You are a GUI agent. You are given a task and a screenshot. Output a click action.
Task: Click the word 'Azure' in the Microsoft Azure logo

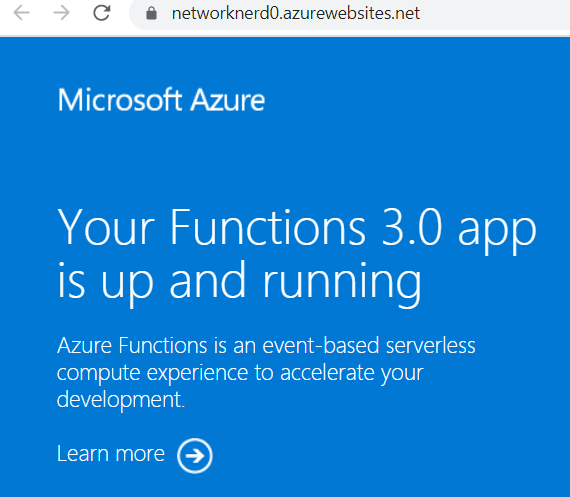click(x=228, y=100)
